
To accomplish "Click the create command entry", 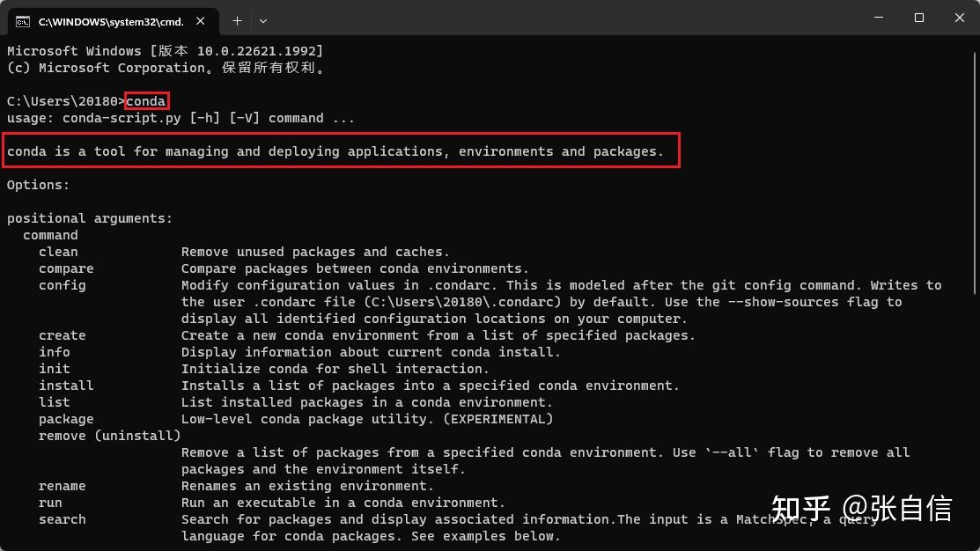I will (x=62, y=335).
